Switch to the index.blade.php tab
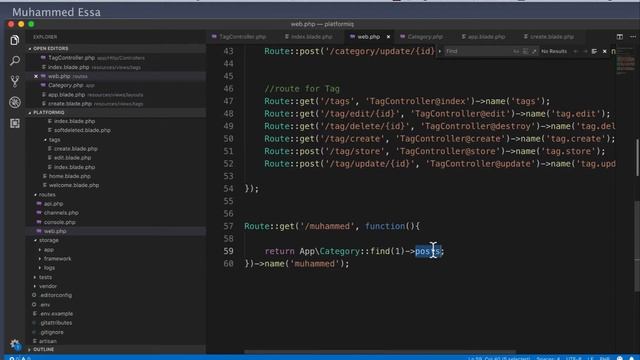The width and height of the screenshot is (640, 360). pyautogui.click(x=311, y=37)
